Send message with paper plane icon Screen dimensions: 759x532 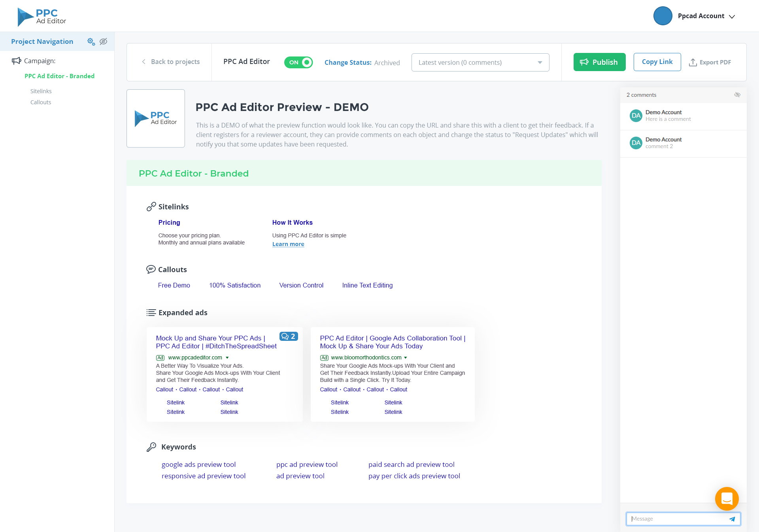click(x=732, y=519)
